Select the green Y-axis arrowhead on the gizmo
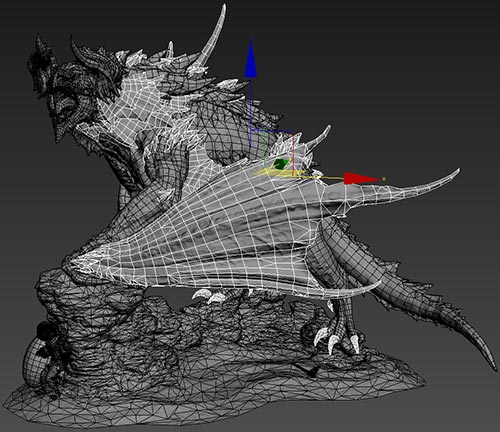 pyautogui.click(x=280, y=164)
